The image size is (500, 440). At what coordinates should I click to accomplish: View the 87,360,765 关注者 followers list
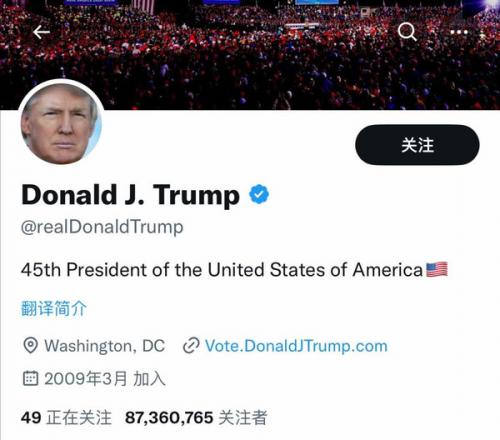196,418
